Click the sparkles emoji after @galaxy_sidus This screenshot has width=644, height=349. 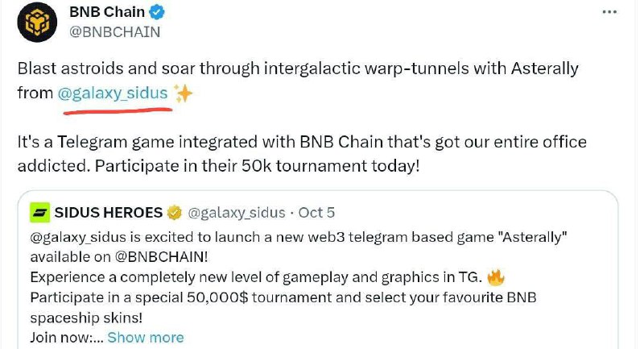tap(183, 93)
